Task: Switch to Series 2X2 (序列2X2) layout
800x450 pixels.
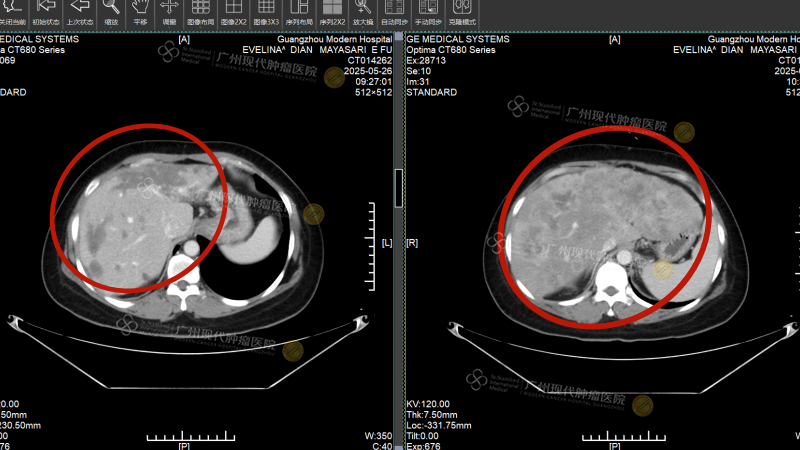Action: tap(333, 10)
